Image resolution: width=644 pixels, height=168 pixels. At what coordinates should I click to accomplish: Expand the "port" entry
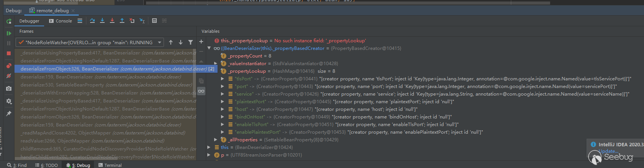[x=223, y=86]
